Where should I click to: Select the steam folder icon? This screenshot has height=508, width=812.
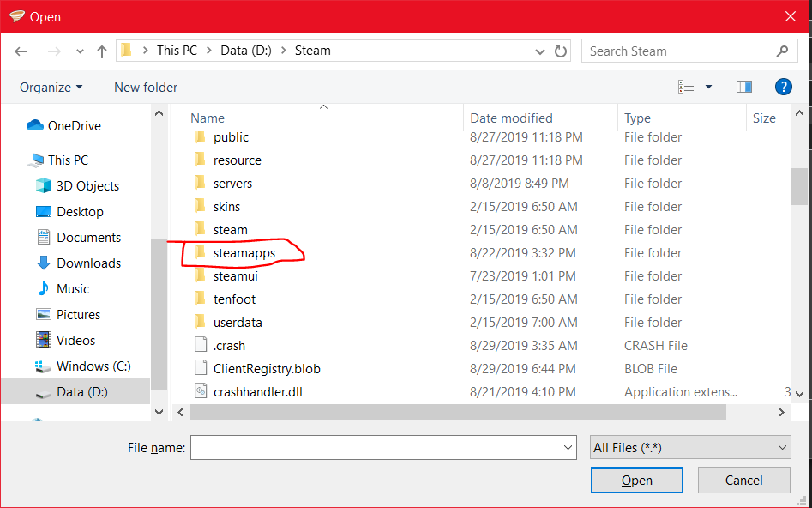coord(200,229)
